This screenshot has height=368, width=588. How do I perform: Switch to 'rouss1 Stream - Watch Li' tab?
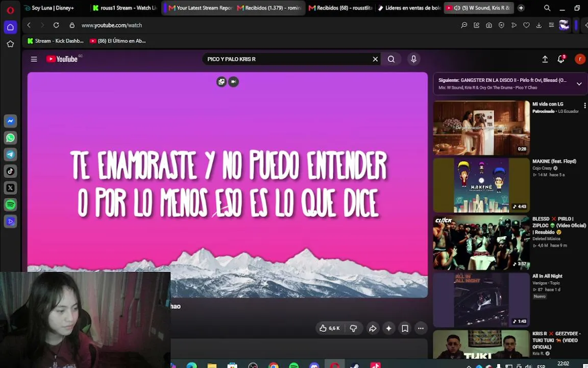coord(125,8)
